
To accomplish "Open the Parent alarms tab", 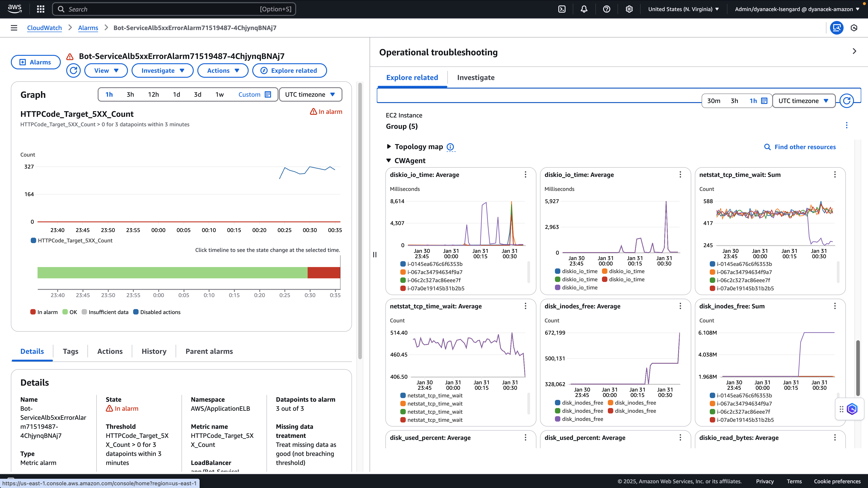I will (209, 351).
